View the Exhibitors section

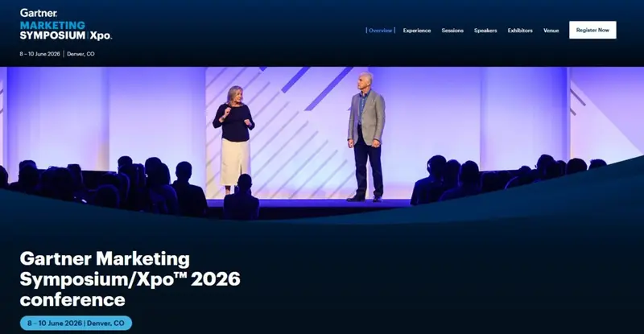pyautogui.click(x=520, y=31)
